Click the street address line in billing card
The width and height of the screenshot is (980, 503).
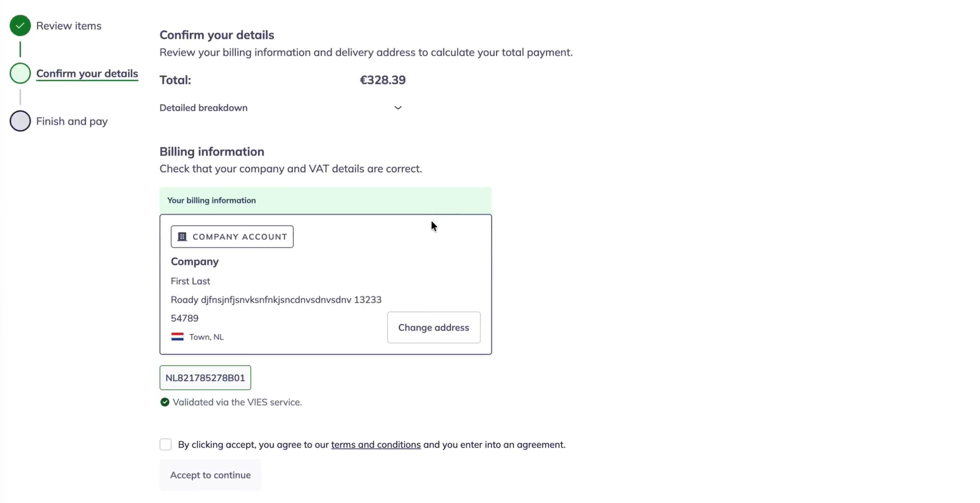point(276,300)
